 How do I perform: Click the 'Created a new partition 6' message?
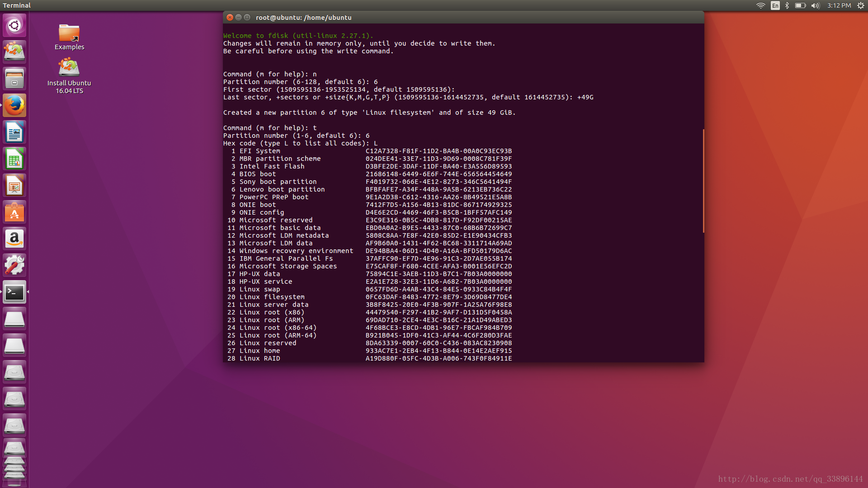(x=369, y=113)
